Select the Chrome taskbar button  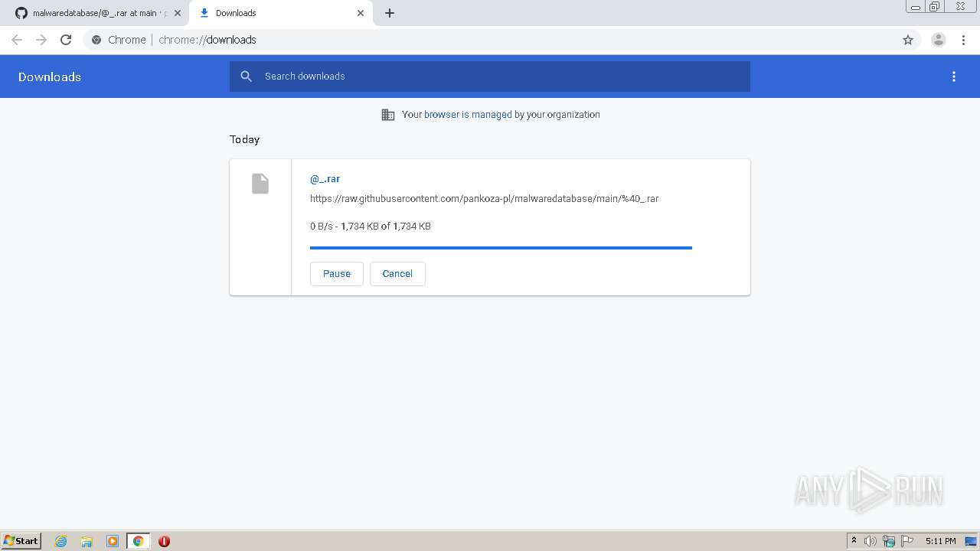click(138, 541)
